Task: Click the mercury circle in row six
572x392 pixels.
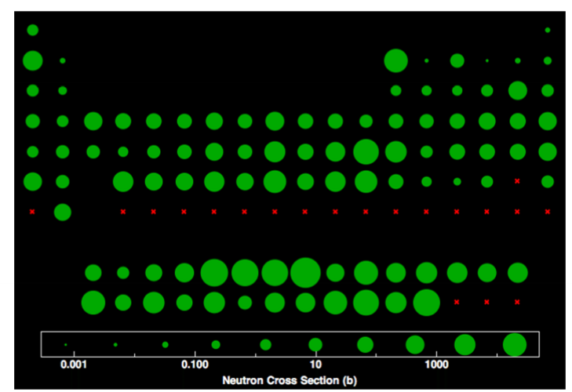Action: pos(366,182)
